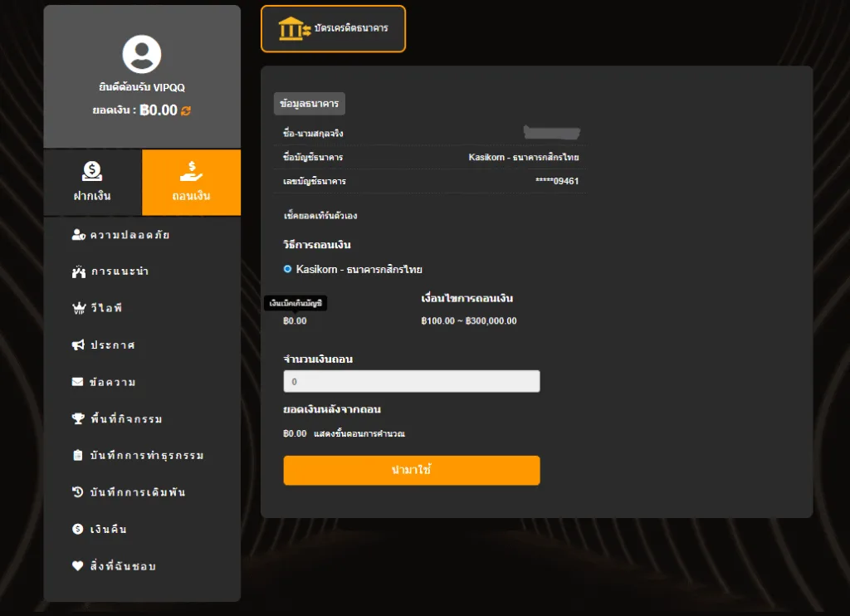The height and width of the screenshot is (616, 850).
Task: Click the orange นำมาใช้ submit button
Action: (x=412, y=470)
